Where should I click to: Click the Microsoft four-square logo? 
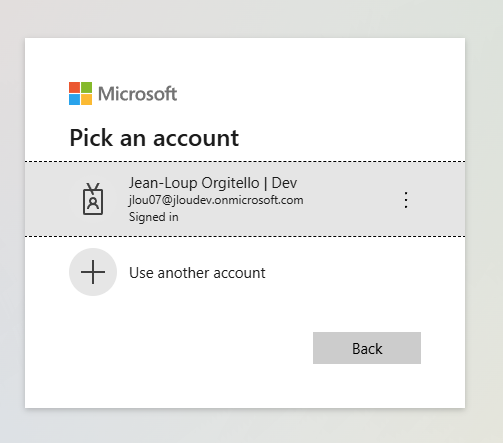pos(80,93)
